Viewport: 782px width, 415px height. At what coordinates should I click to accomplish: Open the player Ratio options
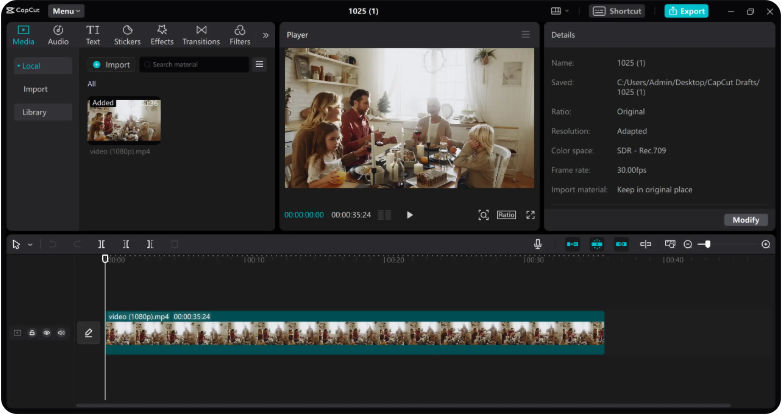click(506, 214)
